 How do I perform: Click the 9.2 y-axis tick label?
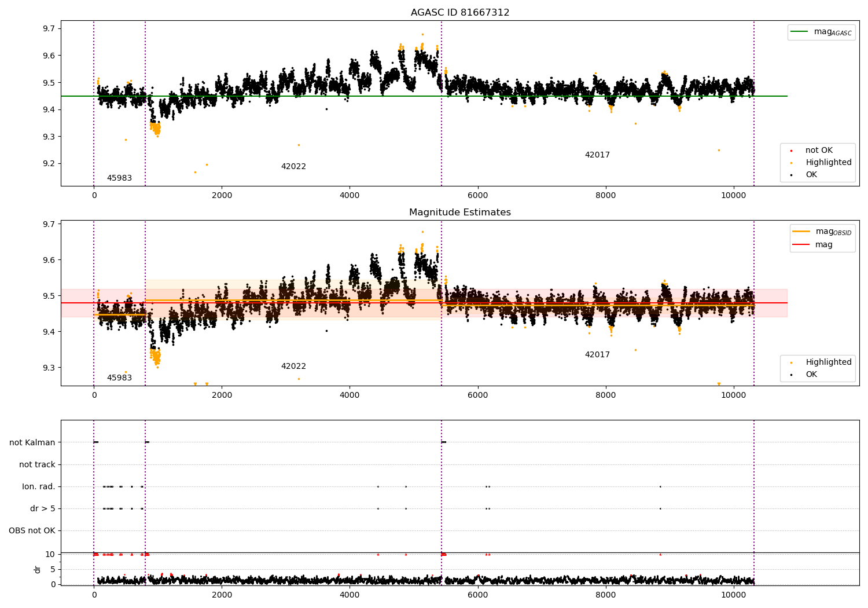49,164
